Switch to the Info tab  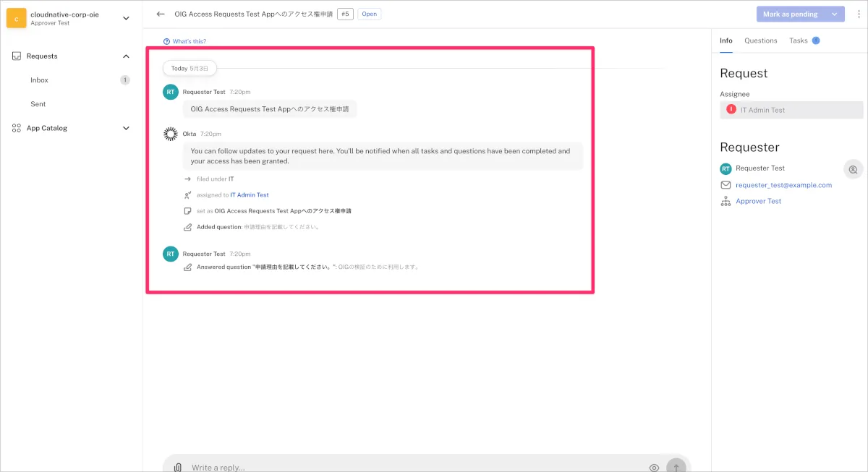point(726,41)
